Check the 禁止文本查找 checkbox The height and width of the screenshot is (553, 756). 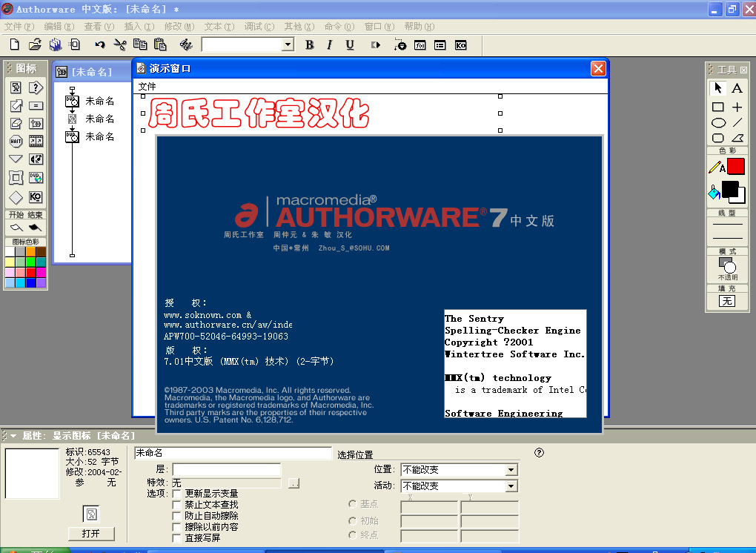click(x=177, y=504)
